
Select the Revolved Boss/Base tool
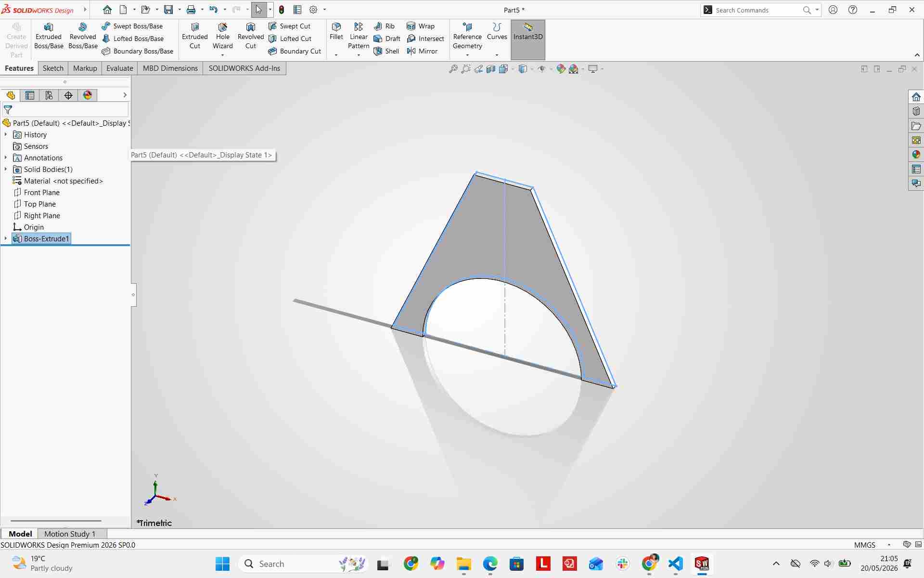tap(83, 36)
